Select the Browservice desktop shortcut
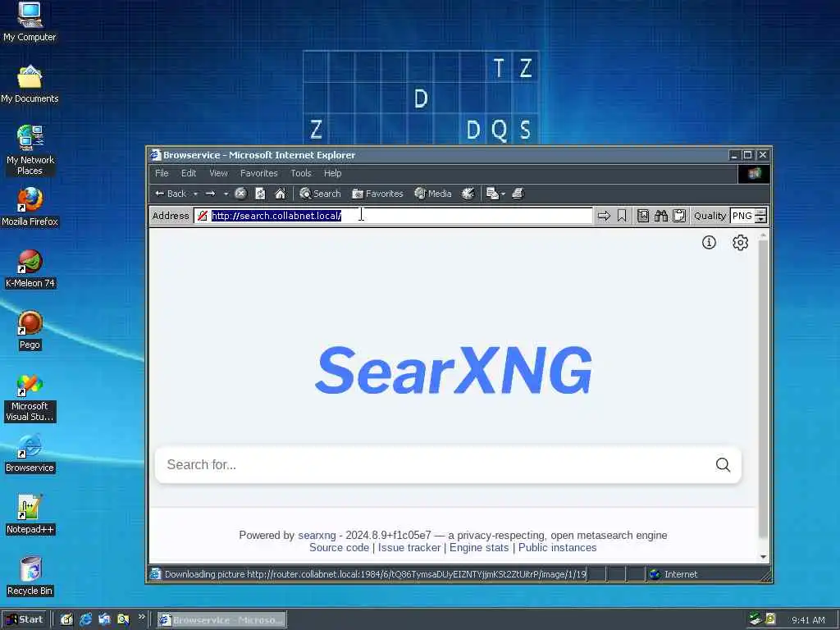 click(30, 454)
